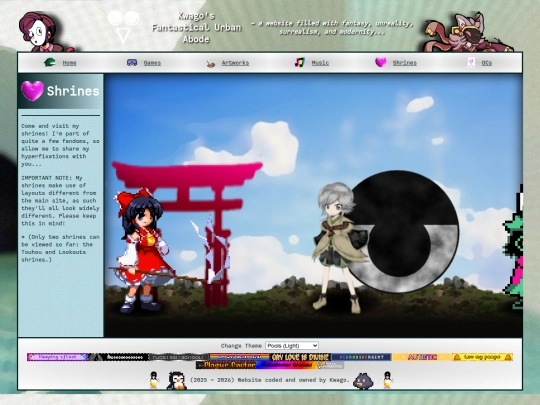Viewport: 540px width, 405px height.
Task: Click the rainbow striped flag badge
Action: click(x=240, y=357)
